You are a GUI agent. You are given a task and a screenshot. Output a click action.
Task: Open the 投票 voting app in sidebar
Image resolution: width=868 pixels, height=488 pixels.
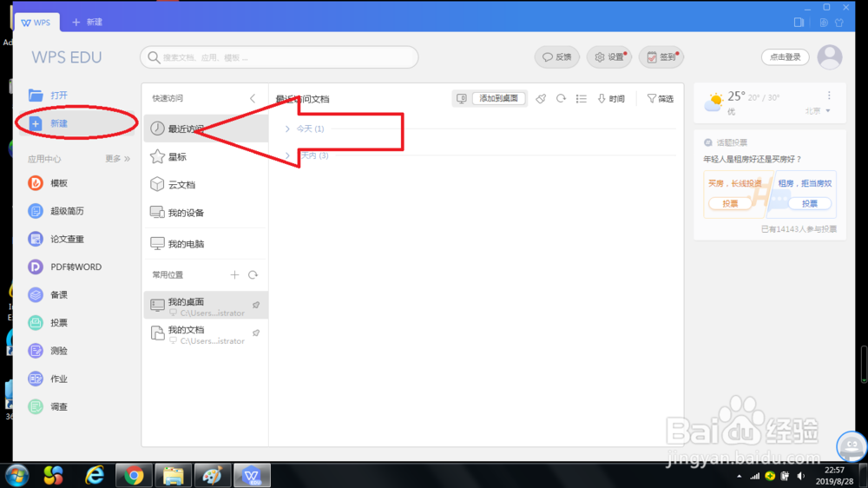pyautogui.click(x=48, y=323)
